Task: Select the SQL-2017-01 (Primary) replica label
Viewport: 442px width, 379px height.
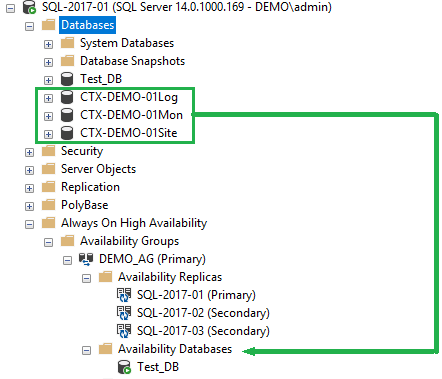Action: [x=196, y=295]
